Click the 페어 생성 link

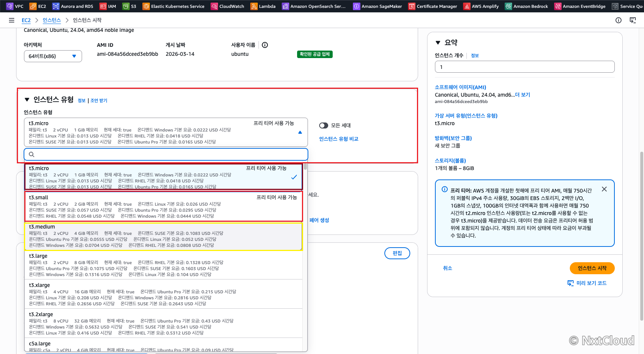[319, 220]
